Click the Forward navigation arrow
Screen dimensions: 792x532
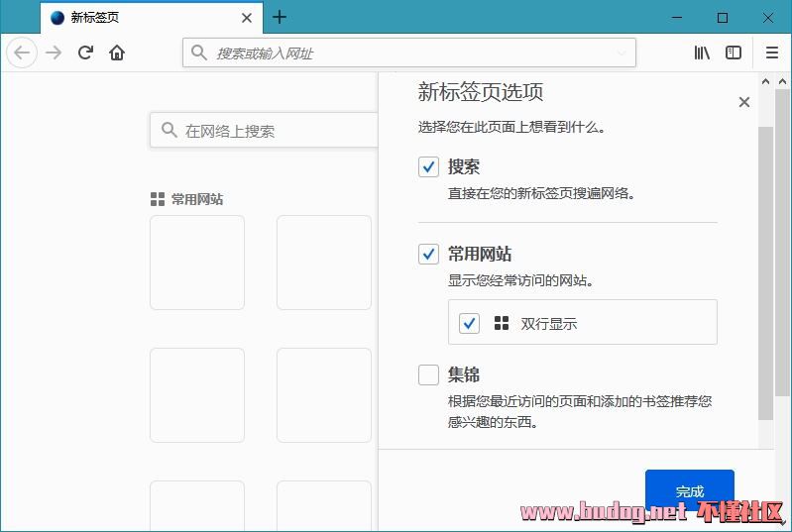[54, 53]
